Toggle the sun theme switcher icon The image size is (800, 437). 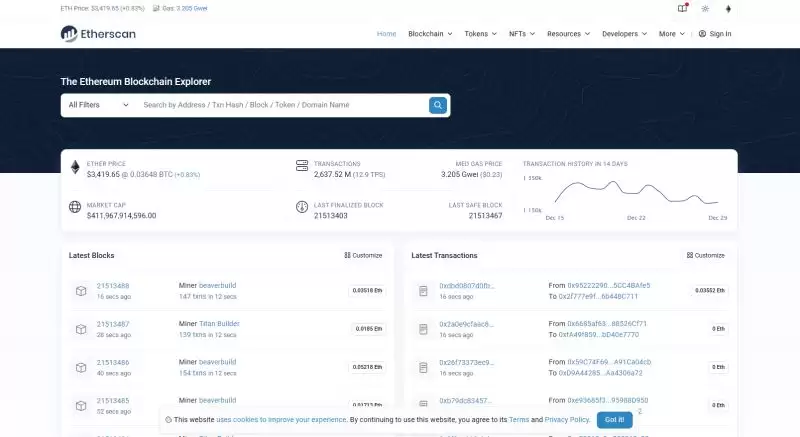(704, 9)
